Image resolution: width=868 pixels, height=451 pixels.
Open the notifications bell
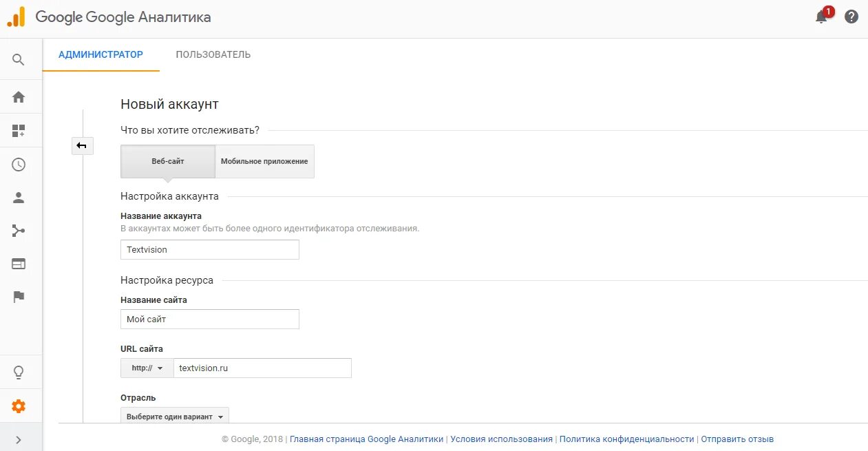coord(821,17)
